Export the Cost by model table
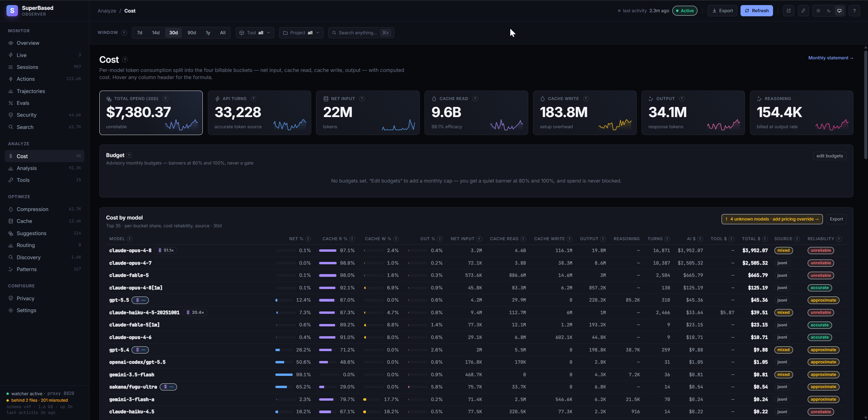This screenshot has height=420, width=868. 836,219
